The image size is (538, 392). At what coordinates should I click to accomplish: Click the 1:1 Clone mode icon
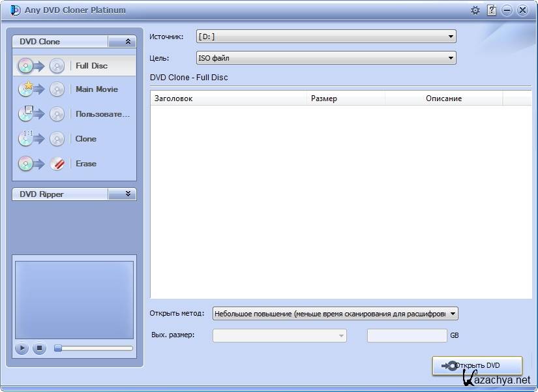(x=41, y=139)
